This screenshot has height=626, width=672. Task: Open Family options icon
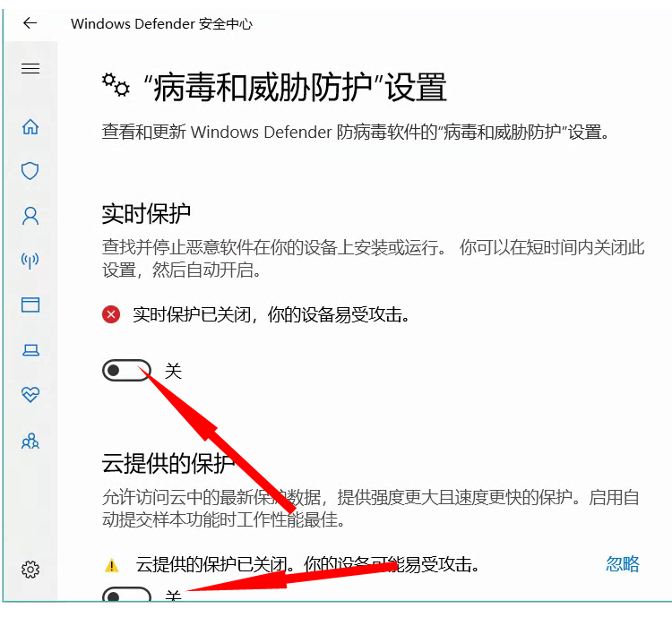pyautogui.click(x=30, y=441)
